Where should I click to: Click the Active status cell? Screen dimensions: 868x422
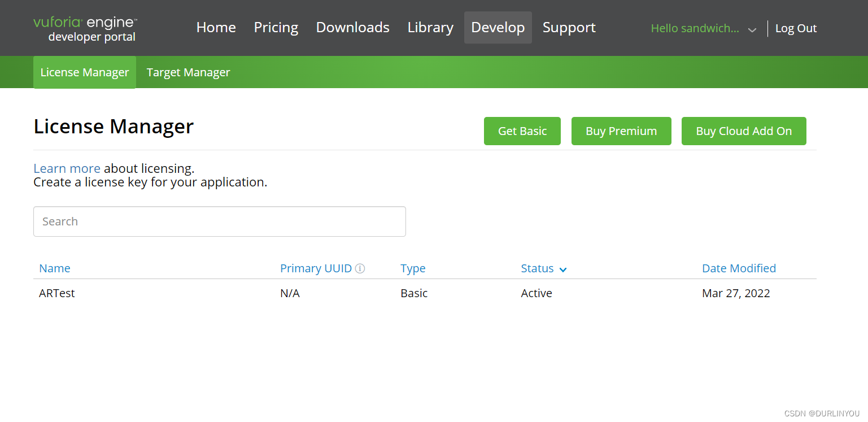coord(536,293)
